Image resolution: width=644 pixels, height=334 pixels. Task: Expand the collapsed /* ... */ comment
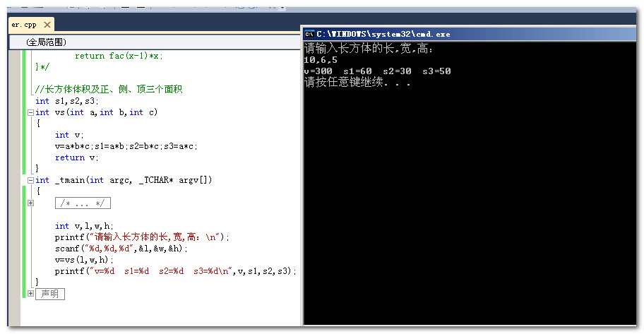click(30, 203)
